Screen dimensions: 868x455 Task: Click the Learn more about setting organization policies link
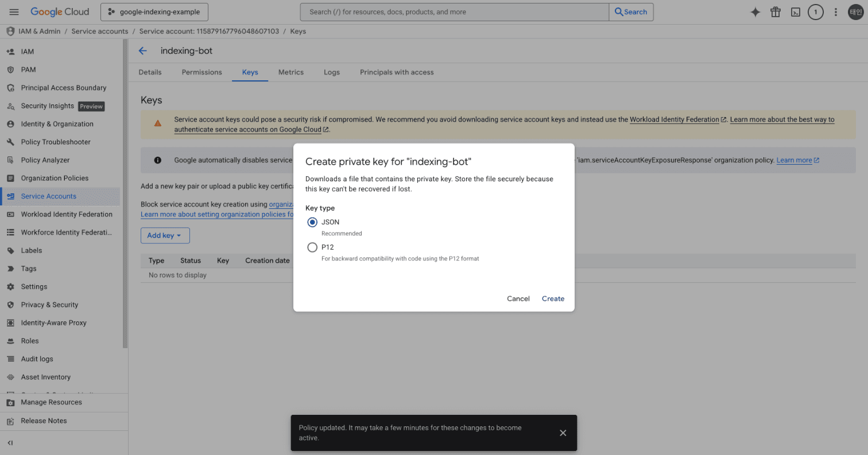click(x=217, y=214)
